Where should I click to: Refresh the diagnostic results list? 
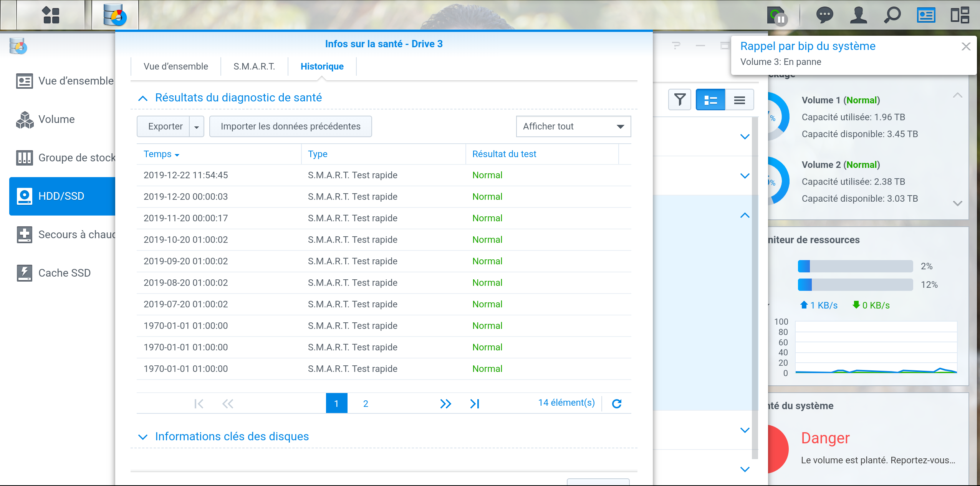pyautogui.click(x=617, y=403)
